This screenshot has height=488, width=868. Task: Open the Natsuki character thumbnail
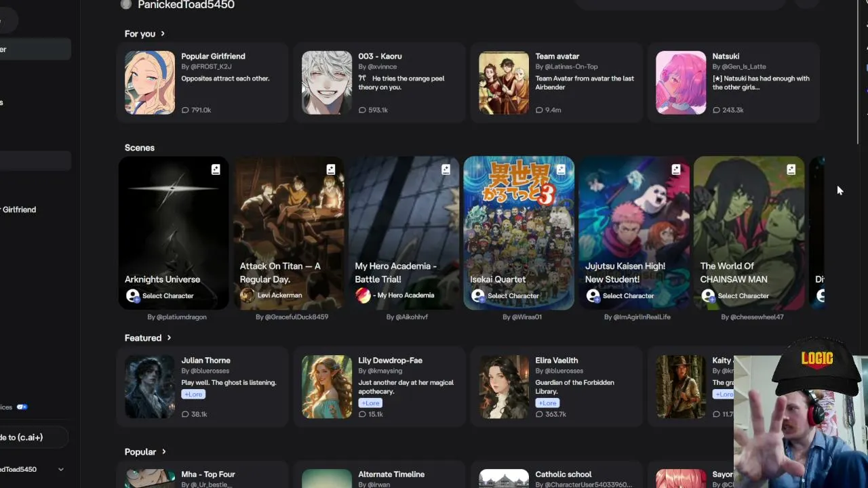(x=681, y=83)
